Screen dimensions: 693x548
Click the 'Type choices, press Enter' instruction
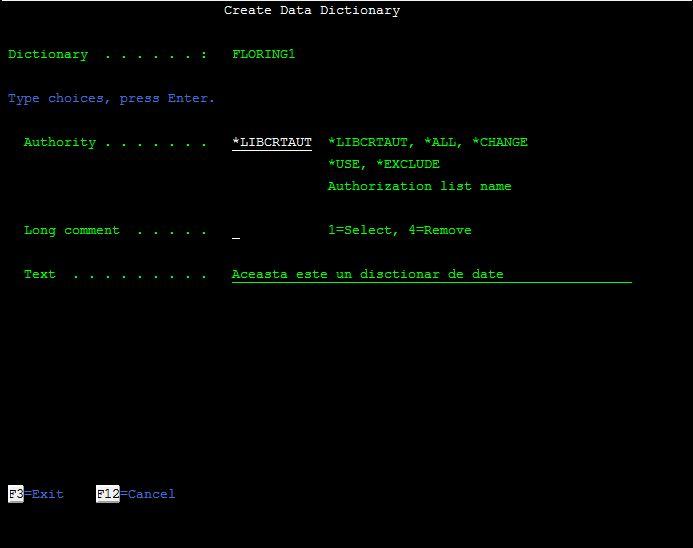[x=111, y=99]
